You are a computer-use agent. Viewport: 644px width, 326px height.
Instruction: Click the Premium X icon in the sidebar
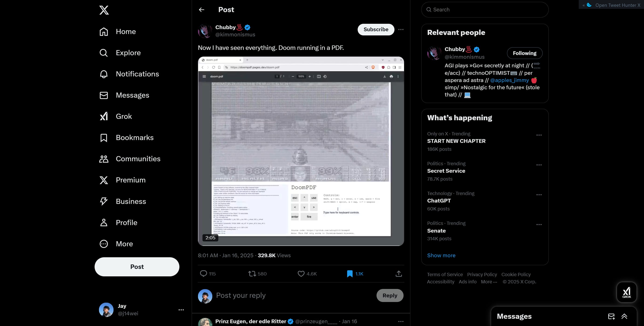coord(104,180)
